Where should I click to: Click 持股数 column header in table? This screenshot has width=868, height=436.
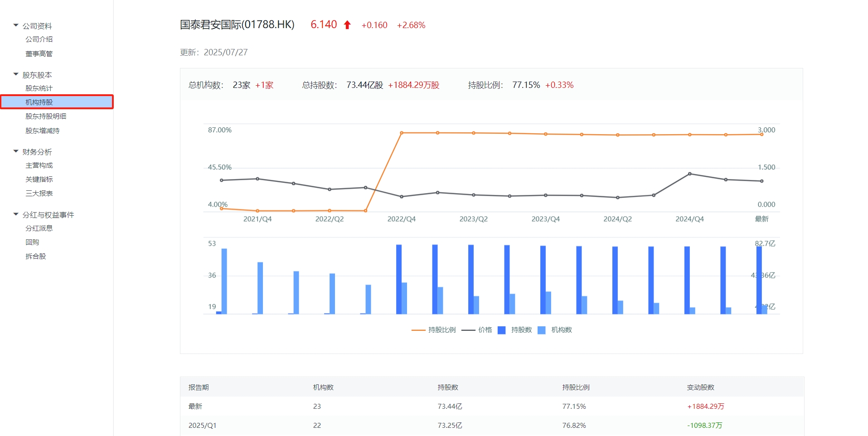tap(448, 388)
